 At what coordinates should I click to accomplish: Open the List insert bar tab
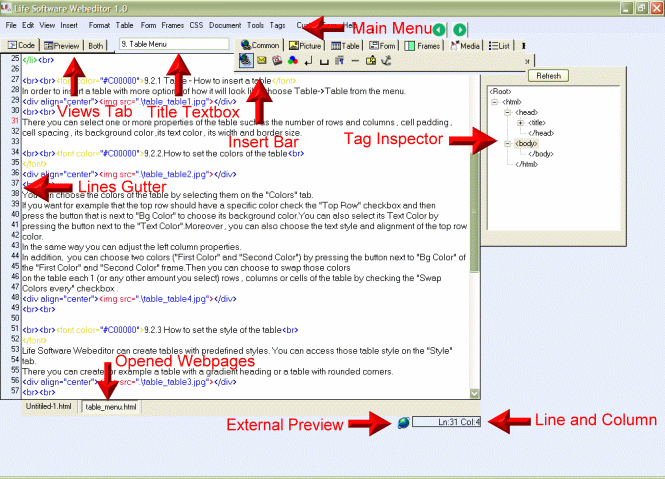pyautogui.click(x=499, y=45)
